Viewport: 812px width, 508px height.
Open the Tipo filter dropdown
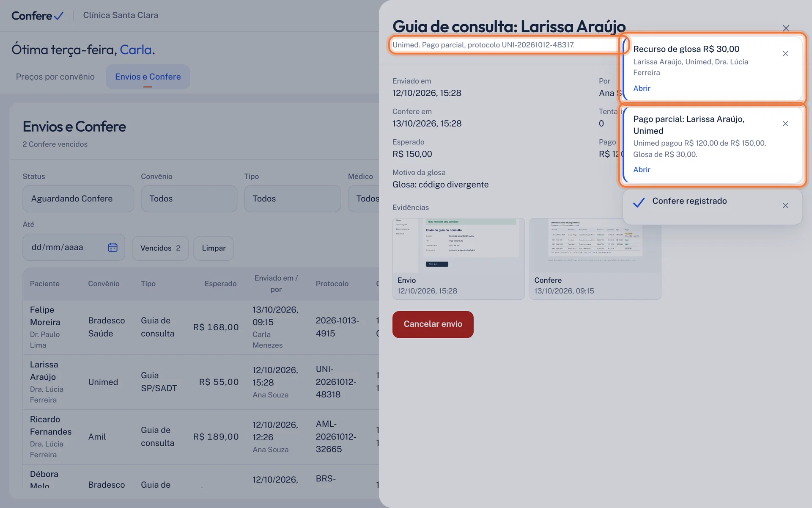click(292, 199)
